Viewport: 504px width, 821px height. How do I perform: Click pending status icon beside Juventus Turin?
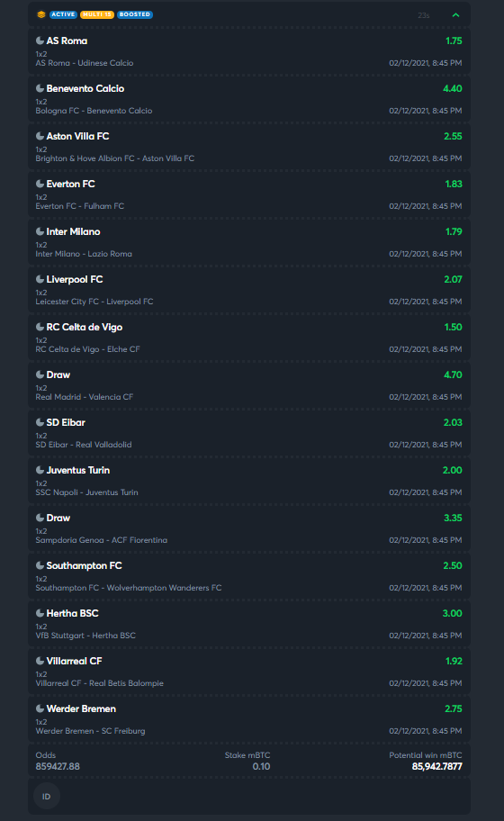pos(40,470)
